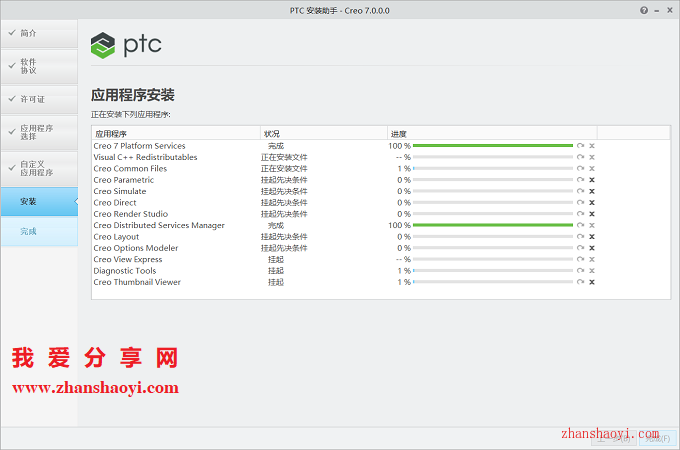Click cancel X for Creo 7 Platform Services
Viewport: 680px width, 450px height.
[592, 146]
